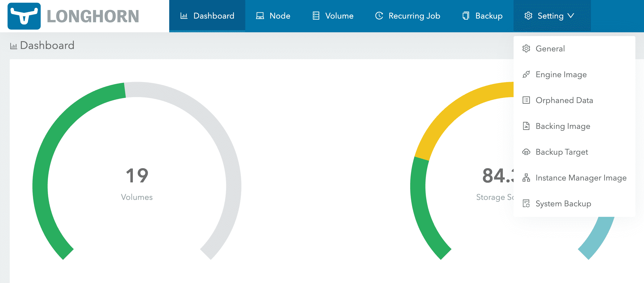This screenshot has height=283, width=644.
Task: Click the gray segment of Volumes gauge
Action: coord(221,145)
